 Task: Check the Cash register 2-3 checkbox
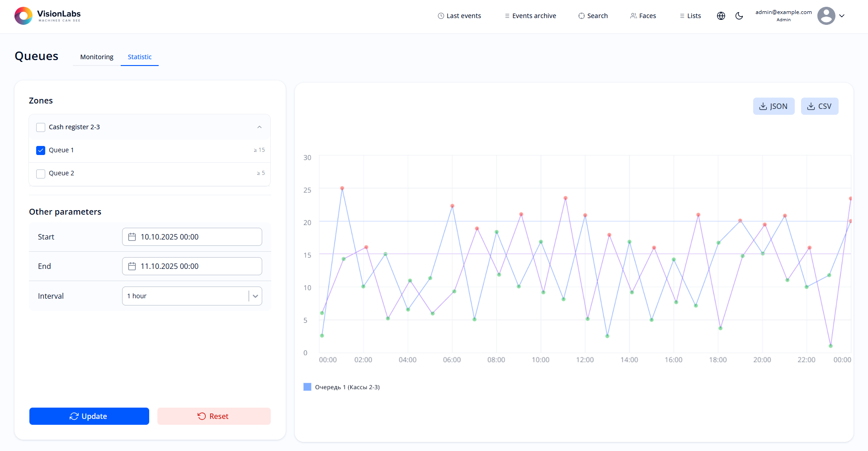coord(41,127)
